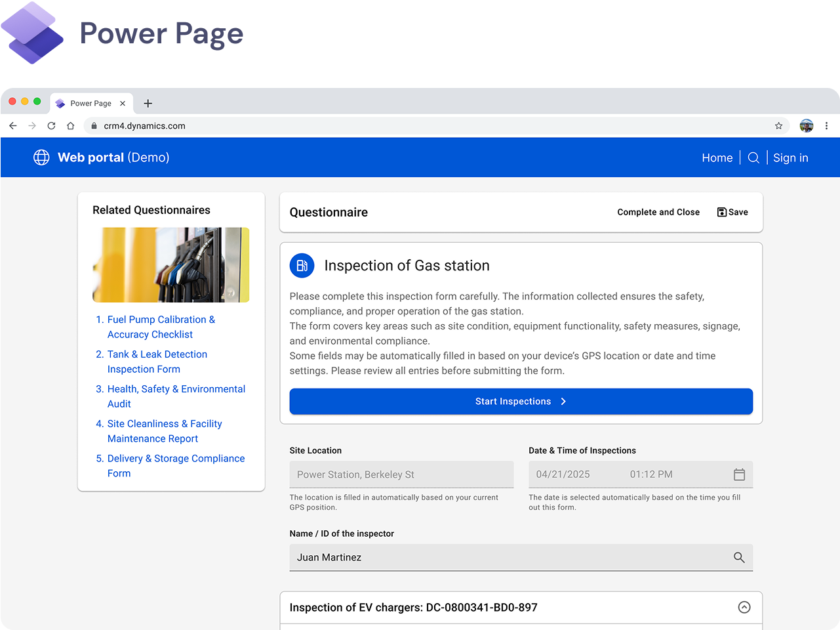This screenshot has width=840, height=630.
Task: Reload the page with the refresh icon
Action: tap(51, 125)
